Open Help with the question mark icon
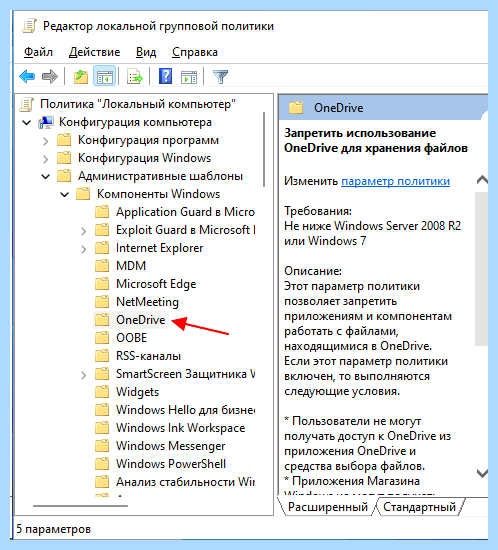Viewport: 498px width, 550px height. pos(165,76)
